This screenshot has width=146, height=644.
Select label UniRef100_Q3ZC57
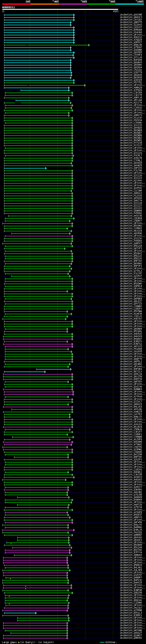coord(131,575)
